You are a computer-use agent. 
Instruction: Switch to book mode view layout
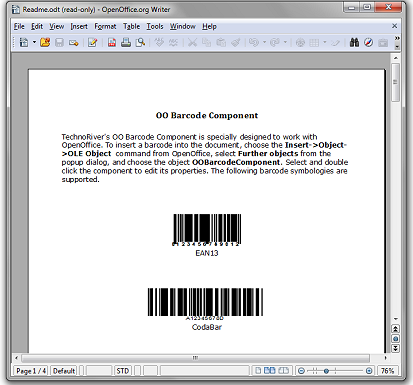[283, 371]
